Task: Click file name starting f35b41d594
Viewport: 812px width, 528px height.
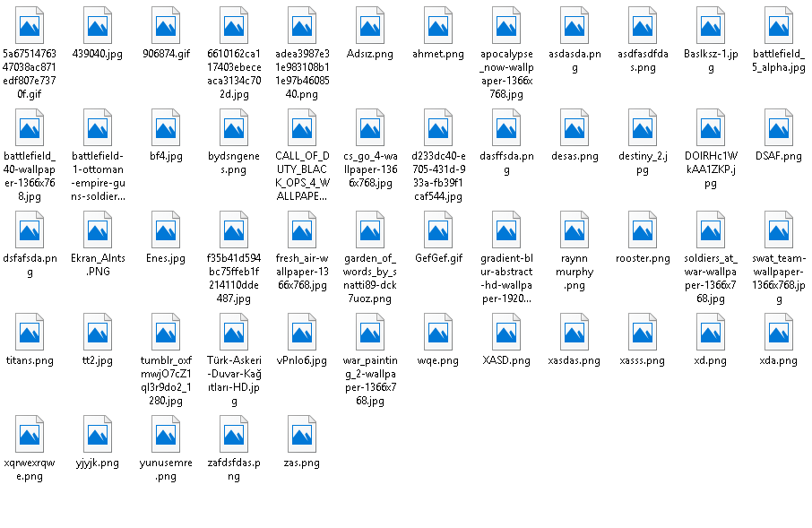Action: coord(234,278)
